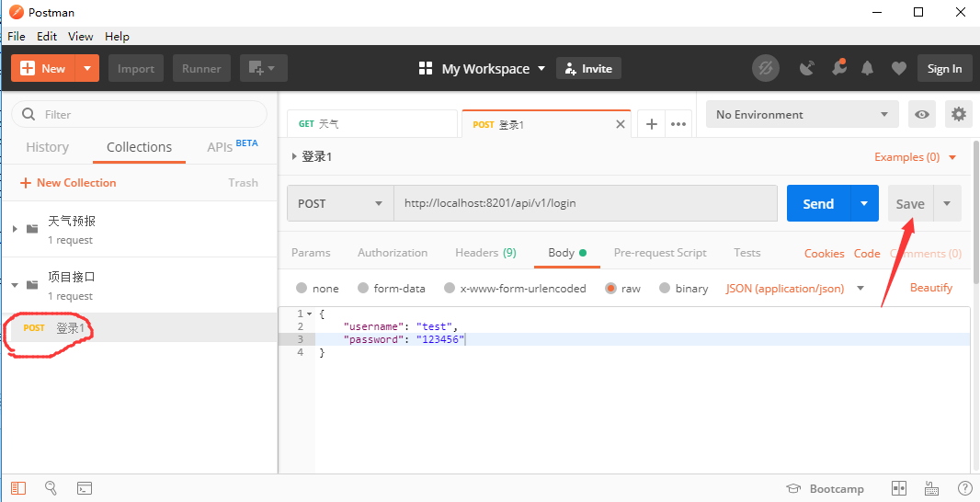
Task: Switch to the Pre-request Script tab
Action: click(660, 253)
